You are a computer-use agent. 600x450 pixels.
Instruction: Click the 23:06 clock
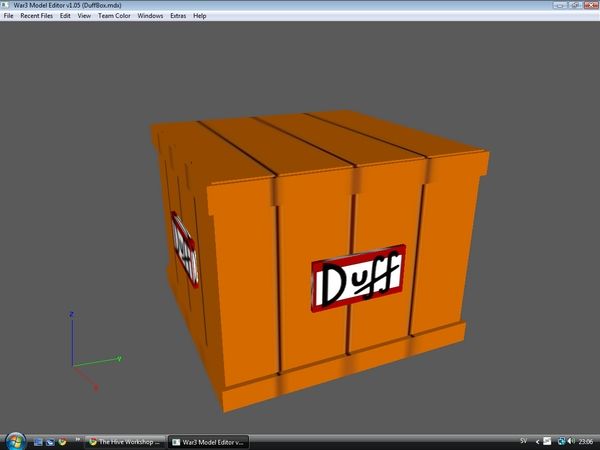[585, 442]
